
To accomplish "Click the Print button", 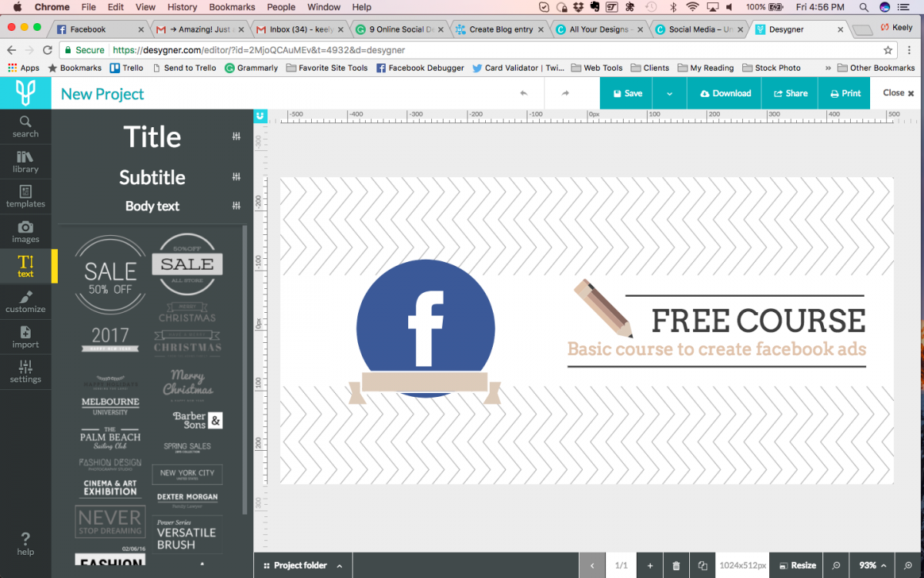I will pos(845,93).
